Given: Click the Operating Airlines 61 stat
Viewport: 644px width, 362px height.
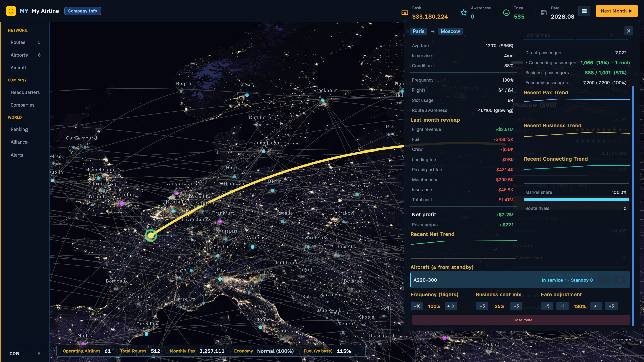Looking at the screenshot, I should [x=87, y=351].
